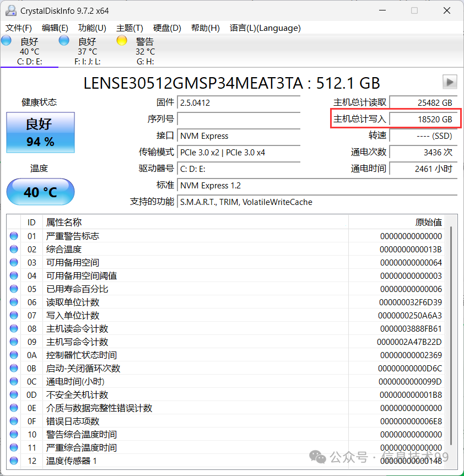Click the 原始值 column header
The height and width of the screenshot is (476, 464).
pyautogui.click(x=428, y=222)
